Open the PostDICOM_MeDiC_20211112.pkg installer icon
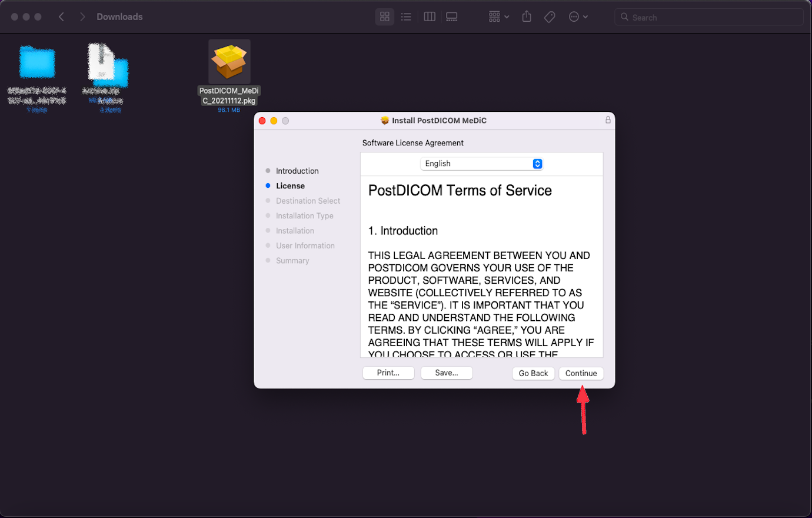812x518 pixels. pos(229,61)
